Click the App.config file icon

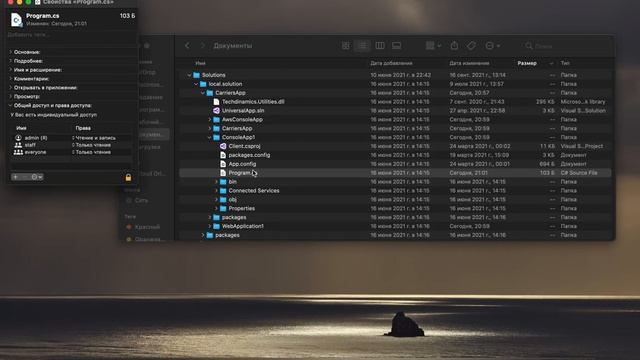pyautogui.click(x=223, y=164)
